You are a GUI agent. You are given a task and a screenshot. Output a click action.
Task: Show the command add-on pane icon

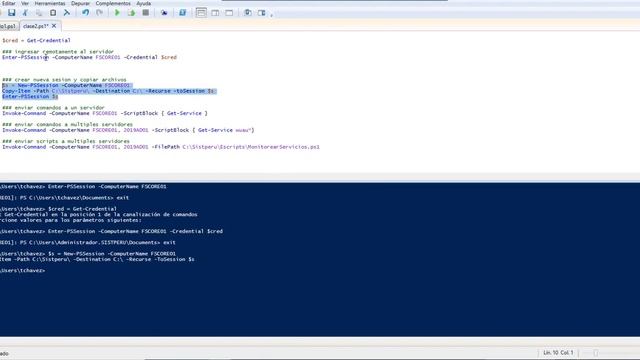pos(262,13)
